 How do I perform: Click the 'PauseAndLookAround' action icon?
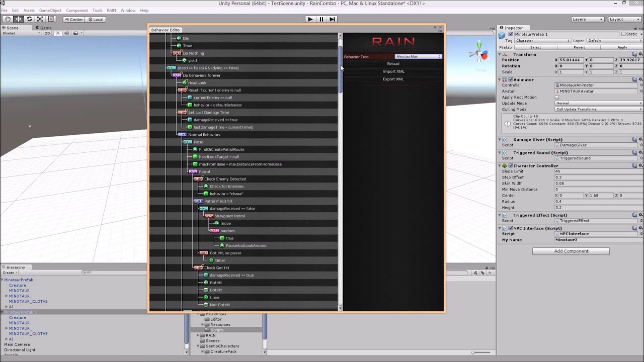(x=222, y=245)
